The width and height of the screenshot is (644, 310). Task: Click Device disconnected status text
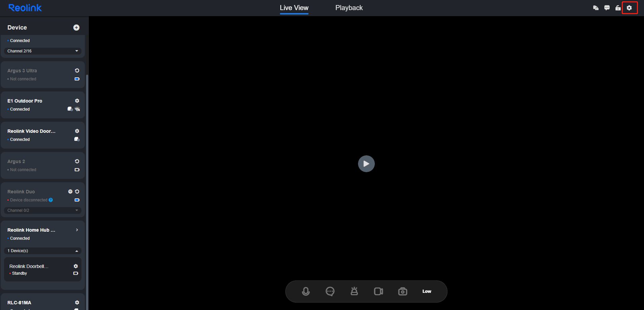coord(29,200)
